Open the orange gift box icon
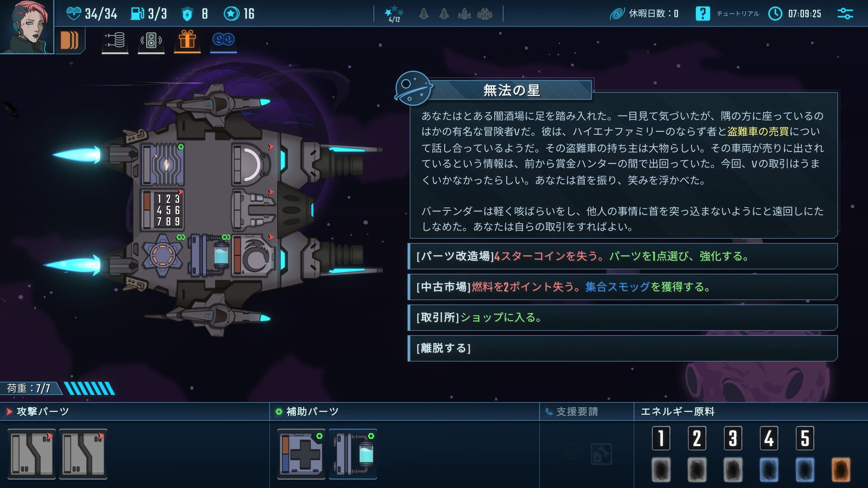Viewport: 868px width, 488px height. [x=187, y=40]
